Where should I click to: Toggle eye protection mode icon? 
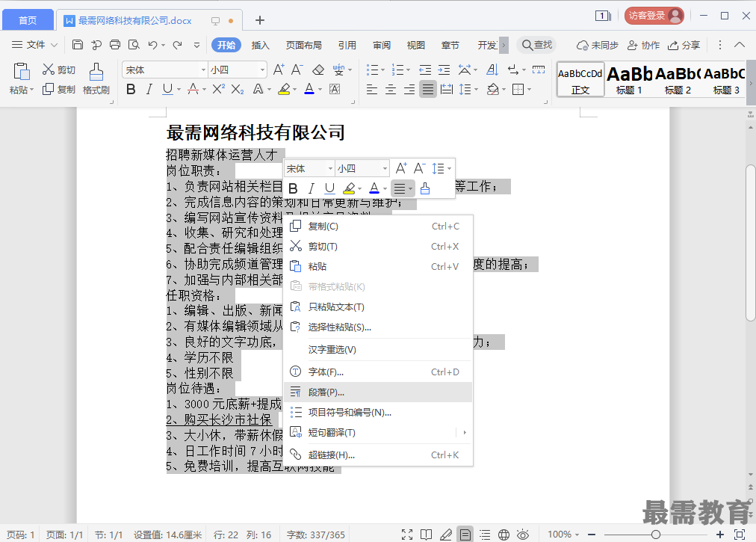[523, 535]
